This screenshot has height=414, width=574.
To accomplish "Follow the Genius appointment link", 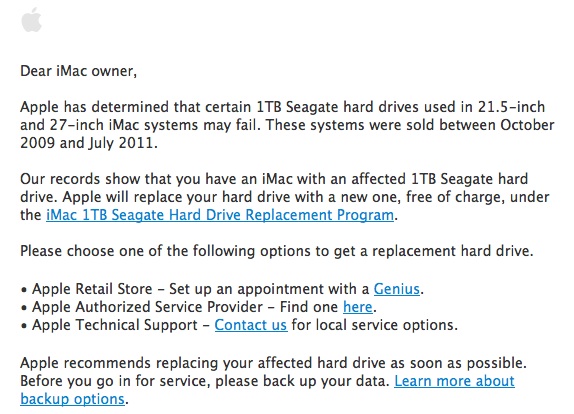I will (x=397, y=289).
